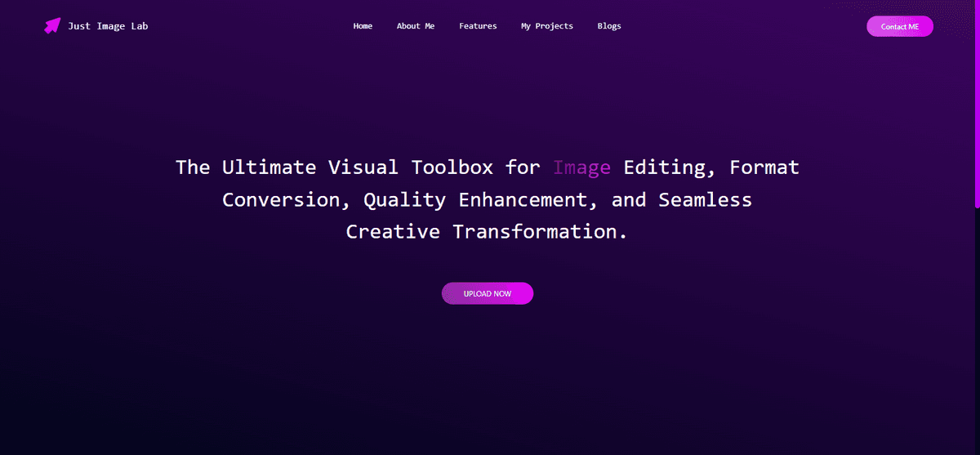
Task: Click the purple highlighted word Image
Action: point(581,167)
